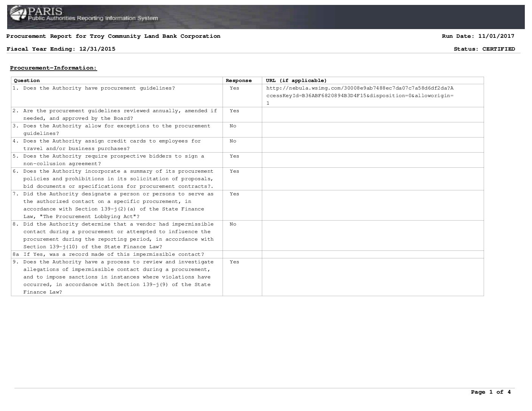532x411 pixels.
Task: Select the 'Yes' response for question 2
Action: coord(234,111)
